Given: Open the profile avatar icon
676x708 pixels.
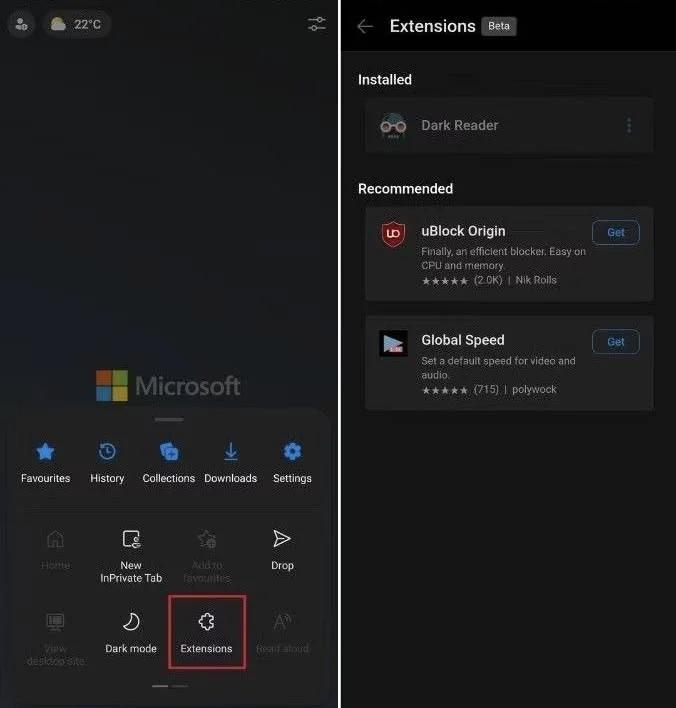Looking at the screenshot, I should coord(21,24).
